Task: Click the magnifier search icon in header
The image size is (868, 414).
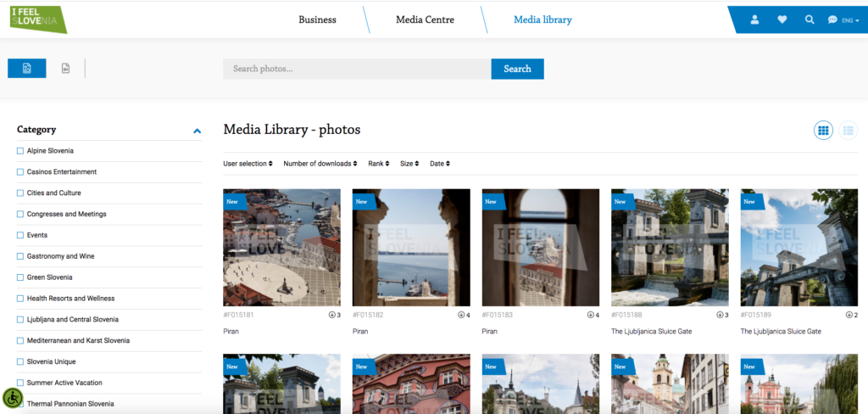Action: point(810,20)
